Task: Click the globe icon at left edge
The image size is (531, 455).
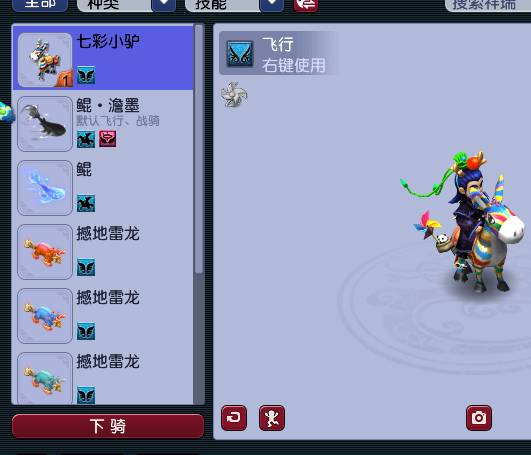Action: 7,112
